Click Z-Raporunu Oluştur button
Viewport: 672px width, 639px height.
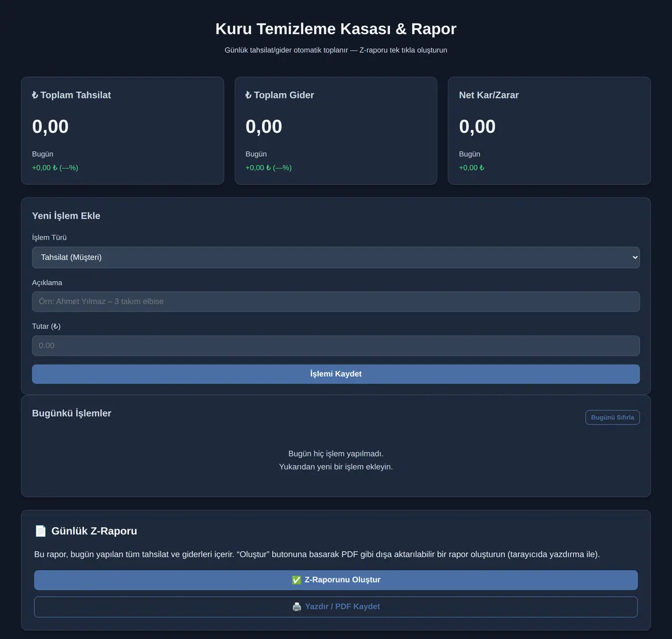(x=335, y=580)
